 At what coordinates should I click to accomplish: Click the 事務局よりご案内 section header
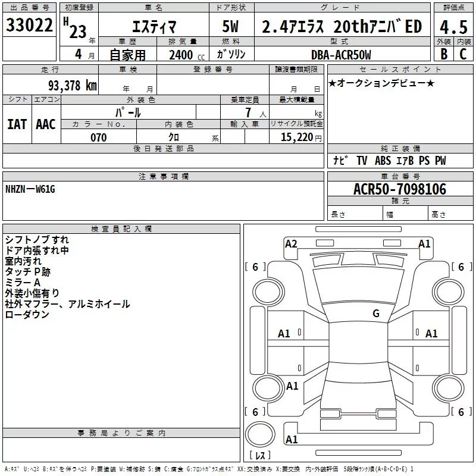(x=121, y=433)
